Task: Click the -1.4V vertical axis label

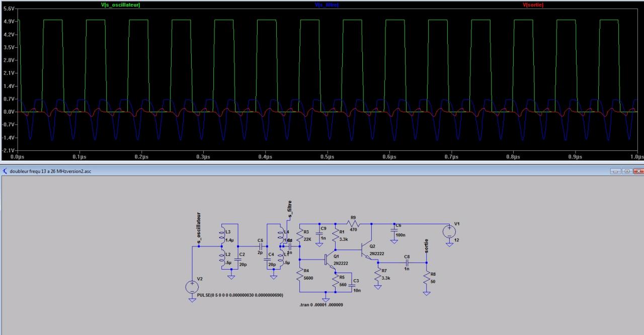Action: pyautogui.click(x=9, y=137)
